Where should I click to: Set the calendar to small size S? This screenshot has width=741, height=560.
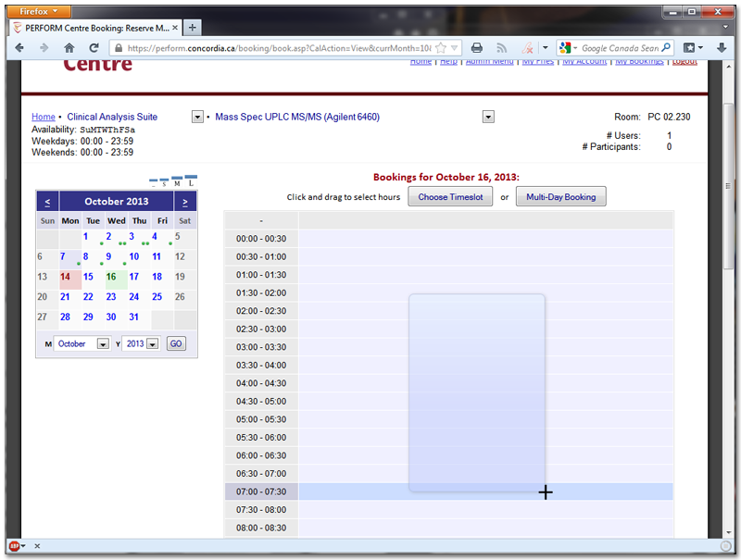pyautogui.click(x=164, y=182)
